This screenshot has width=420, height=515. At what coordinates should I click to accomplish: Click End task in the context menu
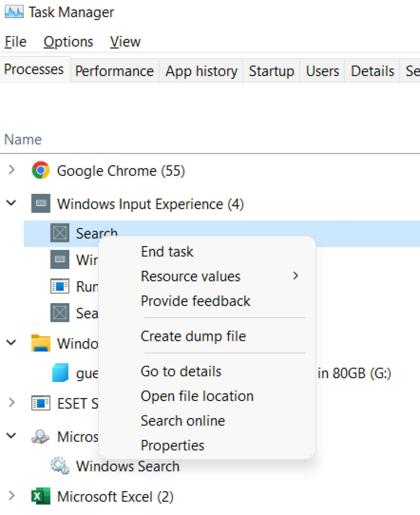tap(167, 251)
